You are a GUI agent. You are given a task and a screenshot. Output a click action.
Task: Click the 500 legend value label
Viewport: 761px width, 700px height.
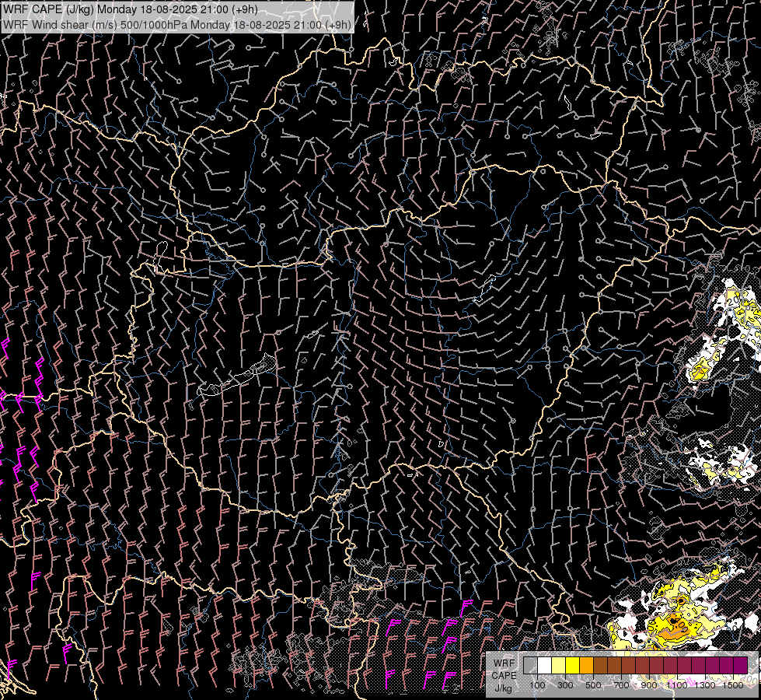click(x=593, y=685)
